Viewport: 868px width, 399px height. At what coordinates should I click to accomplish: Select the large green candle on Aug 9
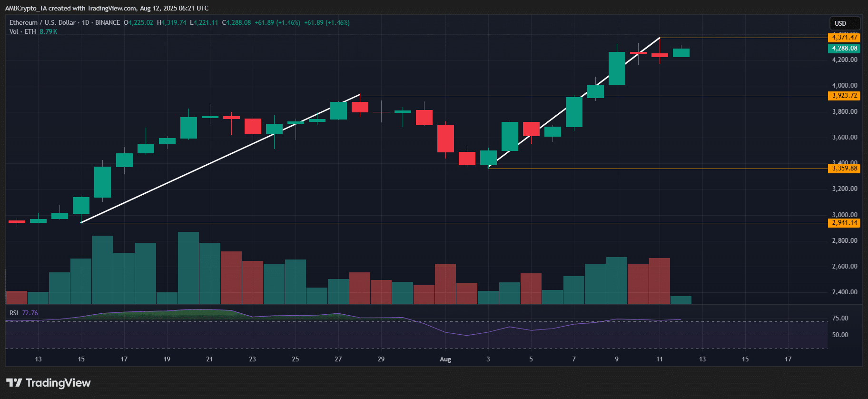point(617,69)
